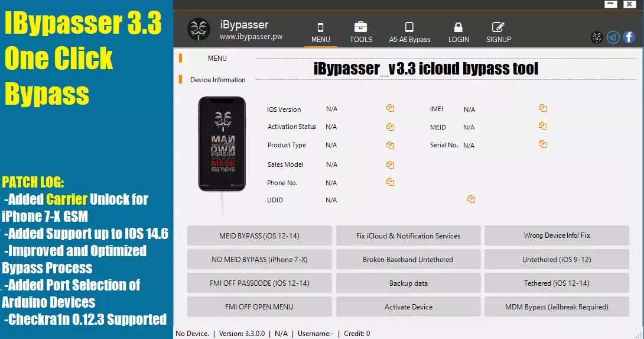Select the MENU item in the side panel
This screenshot has height=339, width=644.
217,59
